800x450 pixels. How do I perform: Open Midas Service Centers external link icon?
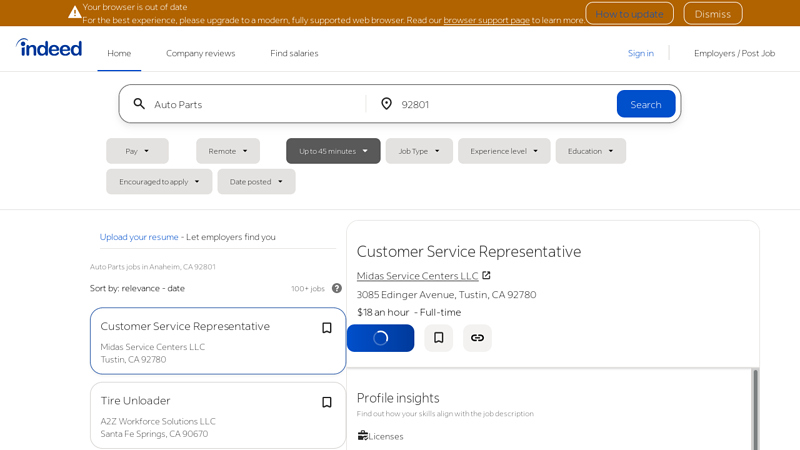(487, 275)
